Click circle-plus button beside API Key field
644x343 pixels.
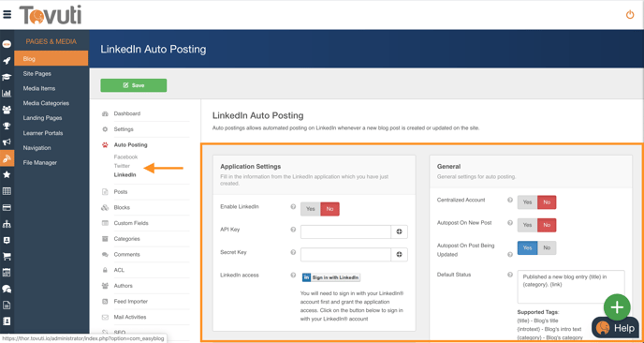point(399,232)
